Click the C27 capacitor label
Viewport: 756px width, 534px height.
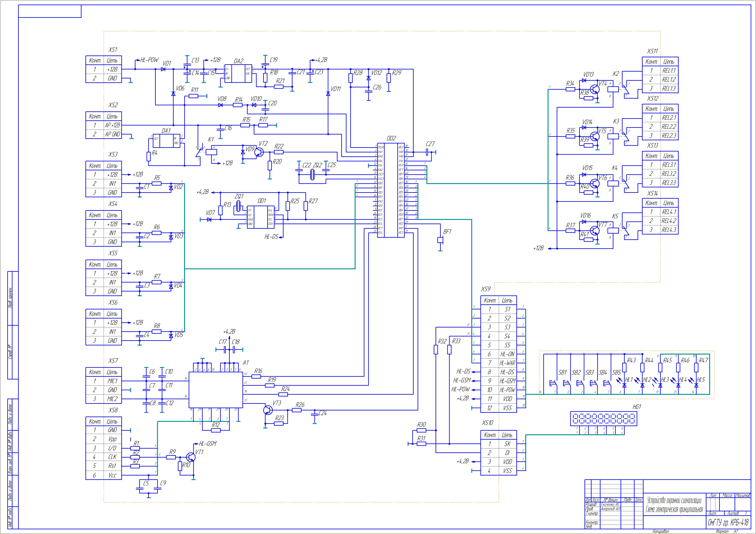click(x=430, y=144)
